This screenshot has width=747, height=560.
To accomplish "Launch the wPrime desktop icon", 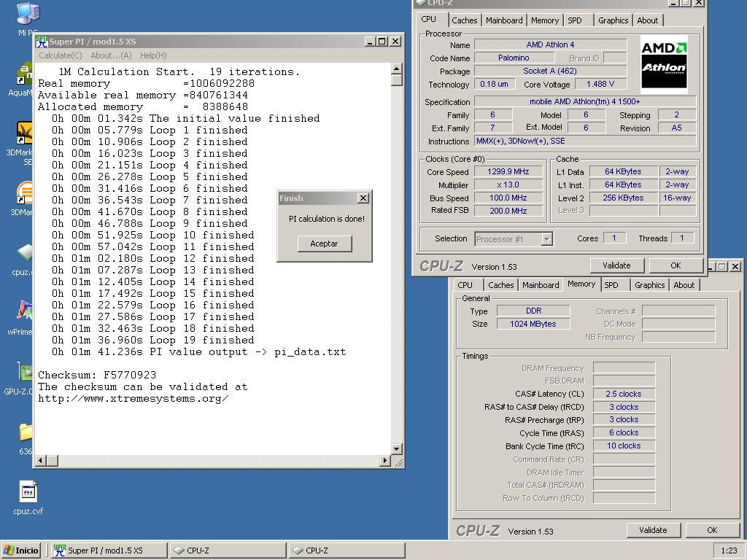I will tap(25, 310).
